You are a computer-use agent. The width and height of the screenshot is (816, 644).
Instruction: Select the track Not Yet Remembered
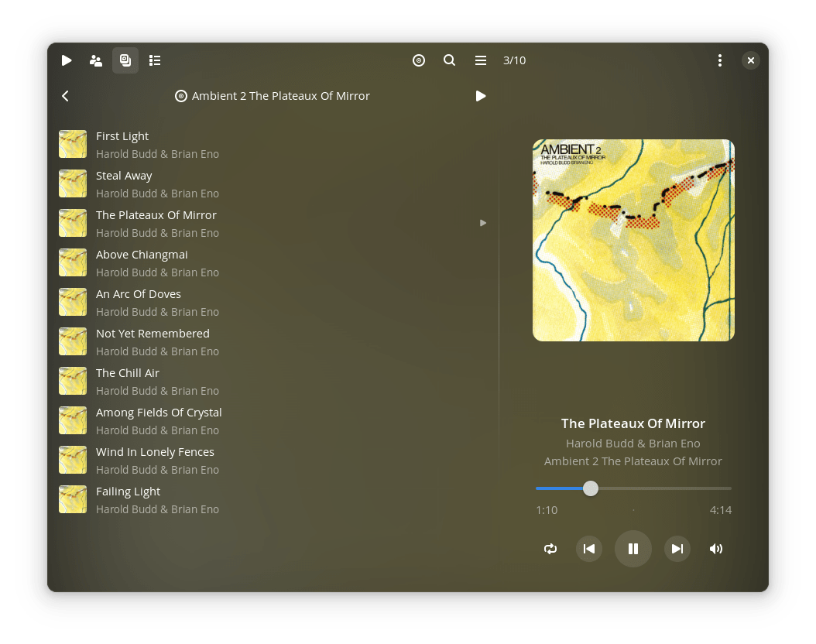point(273,342)
